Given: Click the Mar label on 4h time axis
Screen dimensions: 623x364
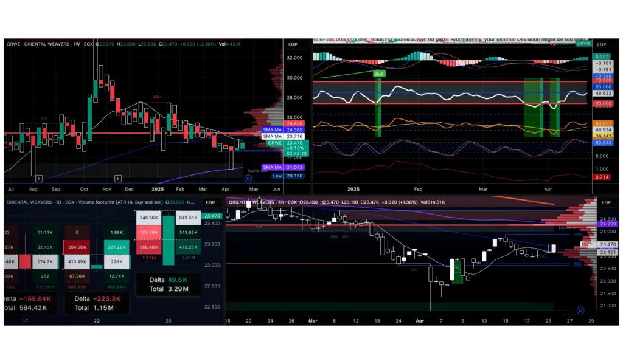Looking at the screenshot, I should [313, 321].
